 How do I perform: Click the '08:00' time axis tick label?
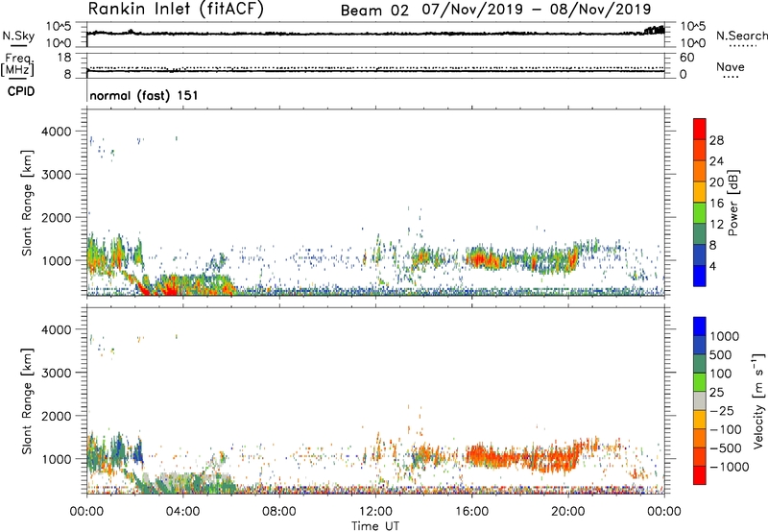(279, 512)
